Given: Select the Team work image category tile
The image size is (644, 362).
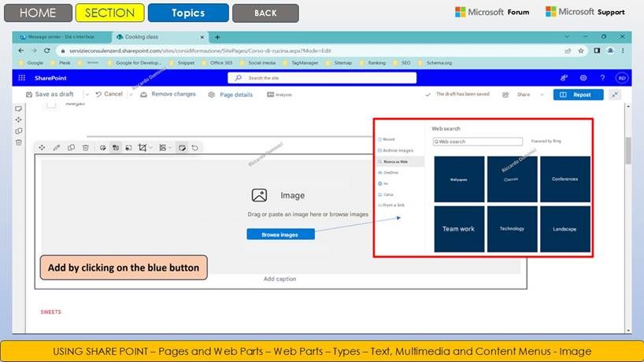Looking at the screenshot, I should [459, 229].
